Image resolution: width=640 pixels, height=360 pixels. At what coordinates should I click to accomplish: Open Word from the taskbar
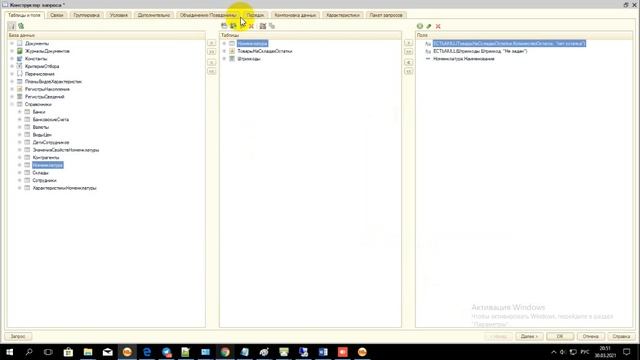coord(323,352)
